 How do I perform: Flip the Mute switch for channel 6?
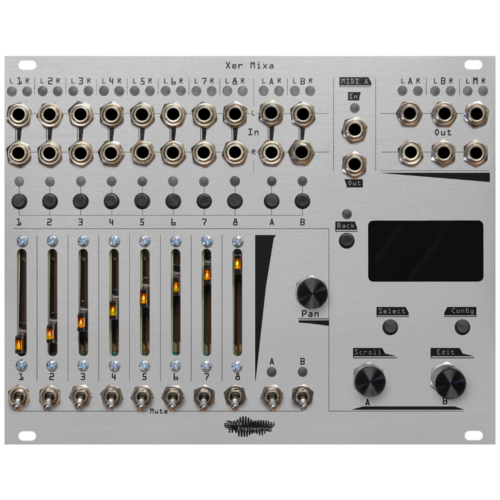click(173, 398)
